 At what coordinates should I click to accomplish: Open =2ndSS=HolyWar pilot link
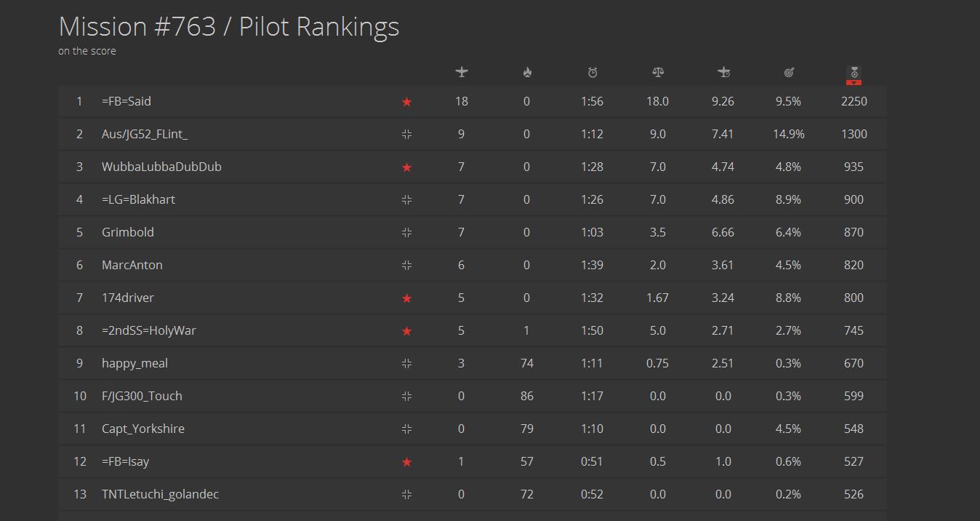[x=149, y=330]
